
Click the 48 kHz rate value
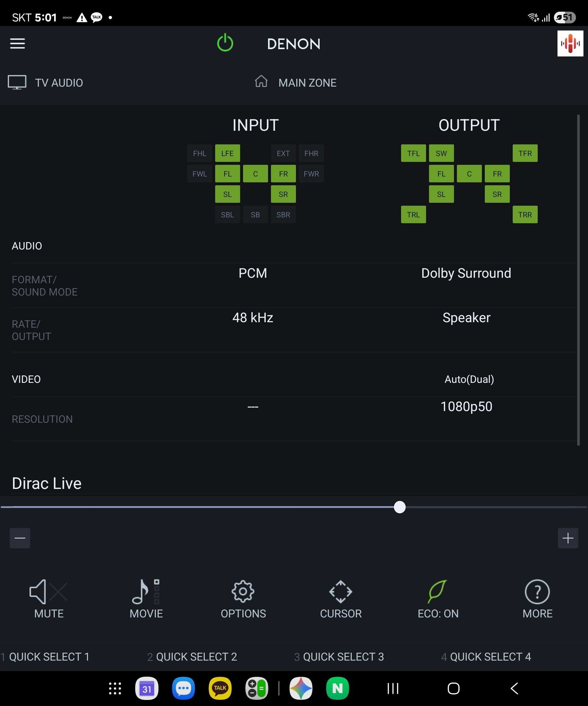pos(253,318)
